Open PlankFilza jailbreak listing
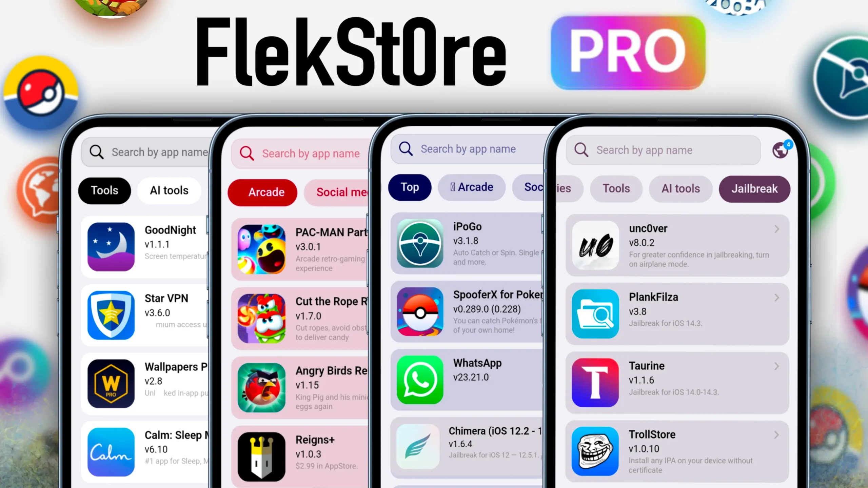868x488 pixels. [x=676, y=310]
